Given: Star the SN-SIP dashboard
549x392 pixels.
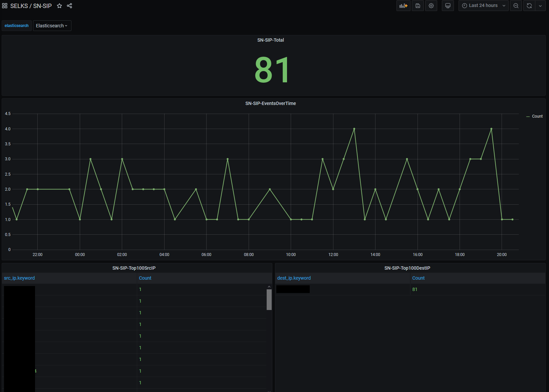Looking at the screenshot, I should point(59,6).
